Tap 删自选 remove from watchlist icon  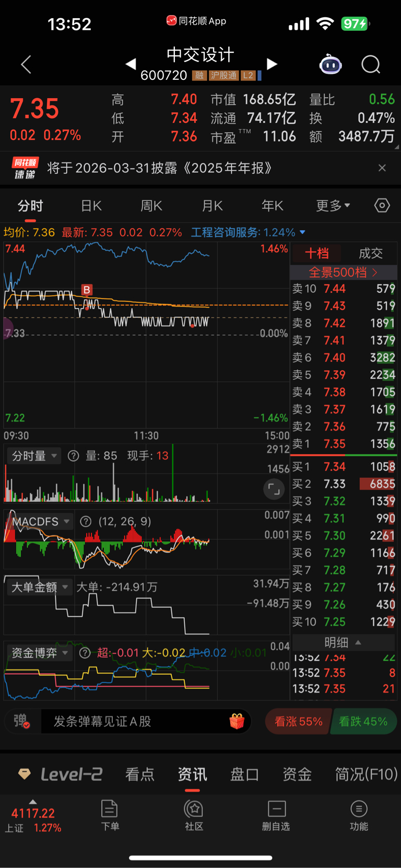[276, 815]
